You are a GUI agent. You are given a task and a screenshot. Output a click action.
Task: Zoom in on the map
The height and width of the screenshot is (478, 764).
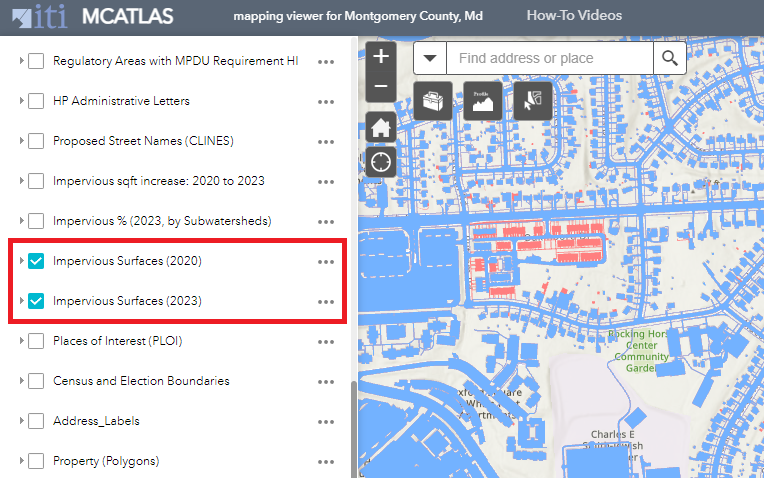(380, 56)
